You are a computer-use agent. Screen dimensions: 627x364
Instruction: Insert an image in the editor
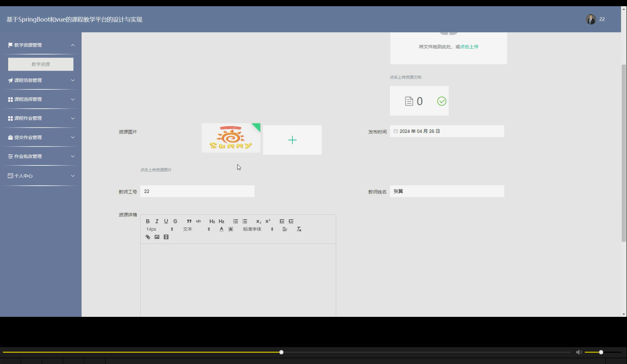[x=157, y=237]
